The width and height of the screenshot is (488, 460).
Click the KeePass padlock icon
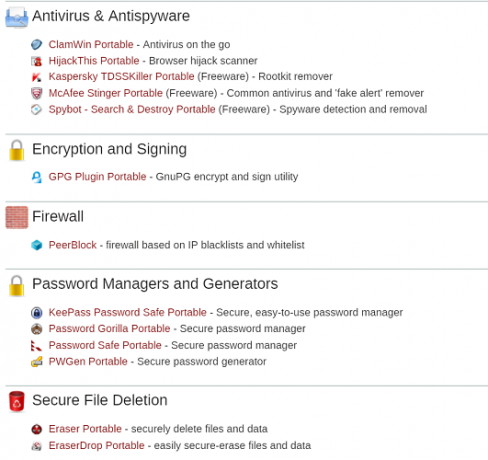[37, 313]
